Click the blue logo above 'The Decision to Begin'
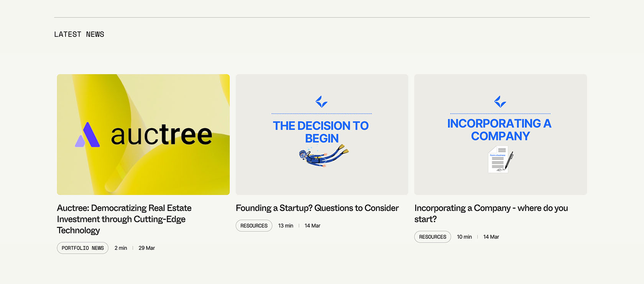644x284 pixels. pos(322,102)
